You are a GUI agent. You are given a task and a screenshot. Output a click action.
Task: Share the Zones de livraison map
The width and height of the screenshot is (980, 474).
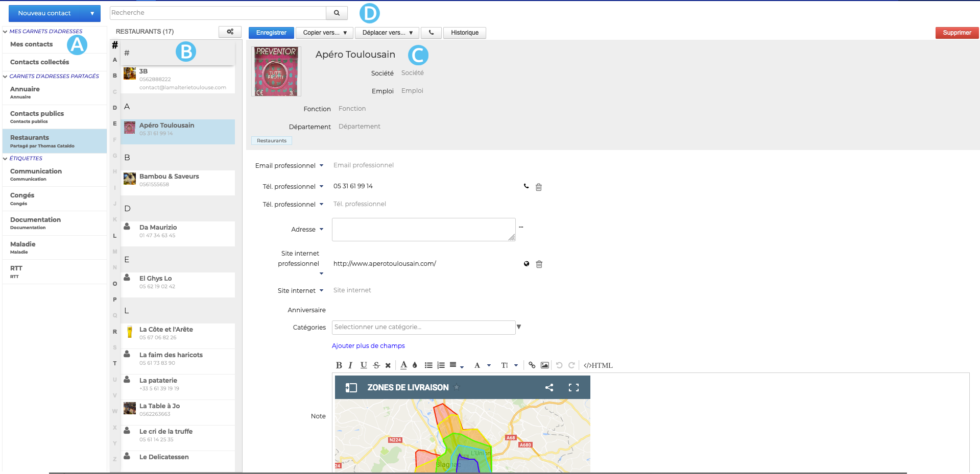[549, 388]
